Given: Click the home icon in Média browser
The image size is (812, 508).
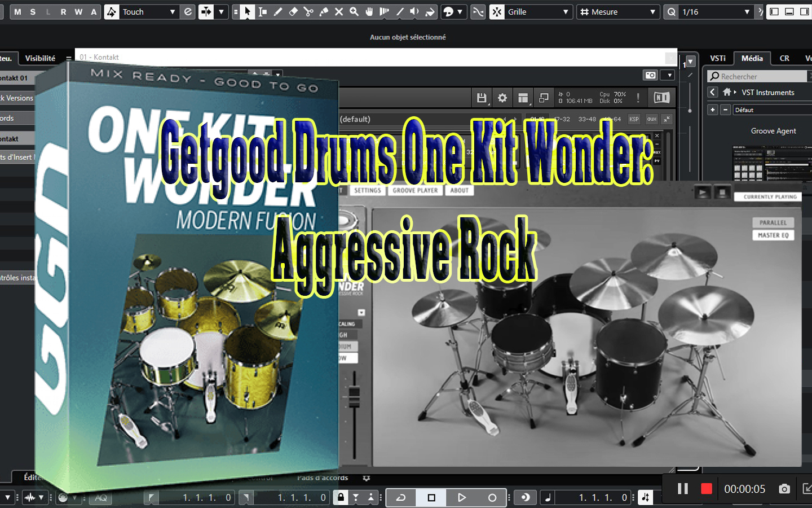Looking at the screenshot, I should click(x=727, y=92).
